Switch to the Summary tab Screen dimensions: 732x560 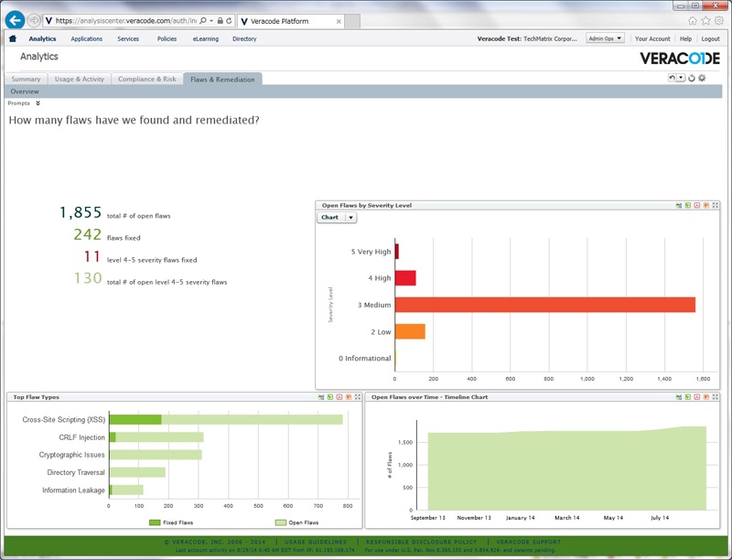click(x=27, y=79)
